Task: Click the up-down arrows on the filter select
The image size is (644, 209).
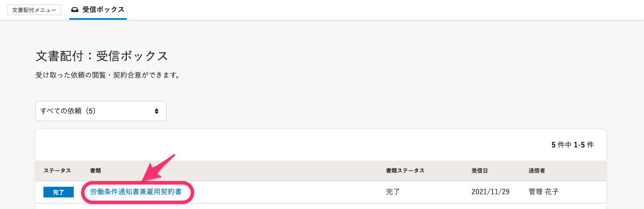Action: 157,111
